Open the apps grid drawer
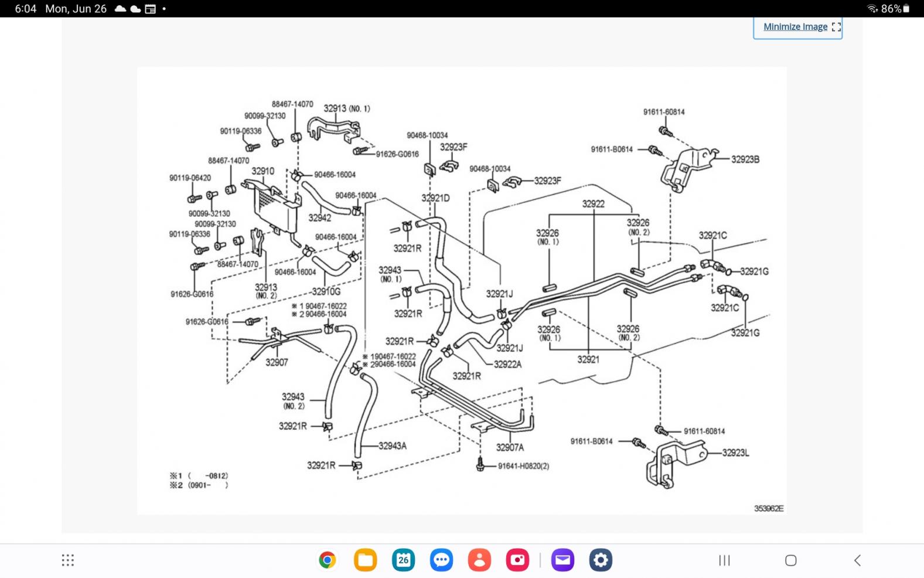Image resolution: width=924 pixels, height=578 pixels. [68, 560]
